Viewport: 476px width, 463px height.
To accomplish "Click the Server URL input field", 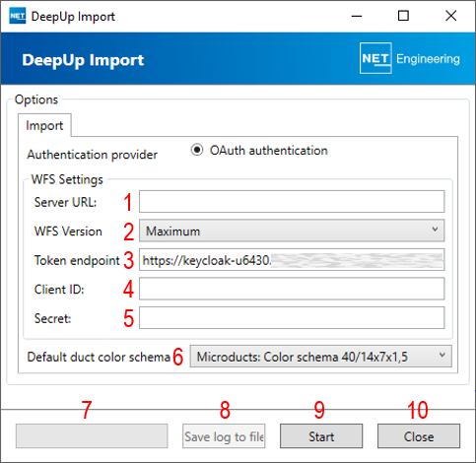I will coord(292,202).
